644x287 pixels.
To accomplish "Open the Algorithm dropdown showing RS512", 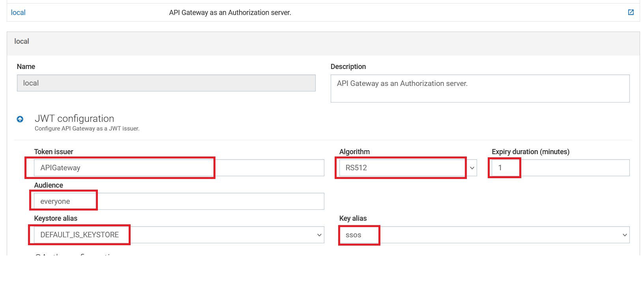I will 408,168.
